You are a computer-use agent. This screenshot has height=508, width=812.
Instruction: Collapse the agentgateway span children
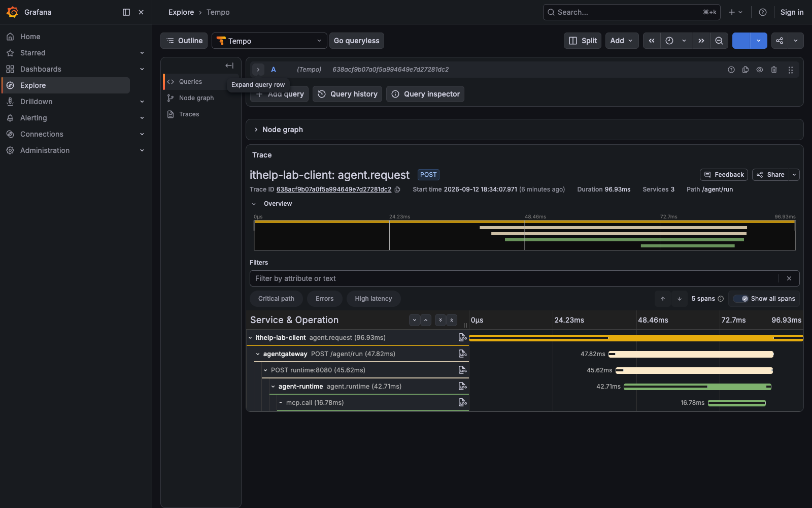point(258,354)
